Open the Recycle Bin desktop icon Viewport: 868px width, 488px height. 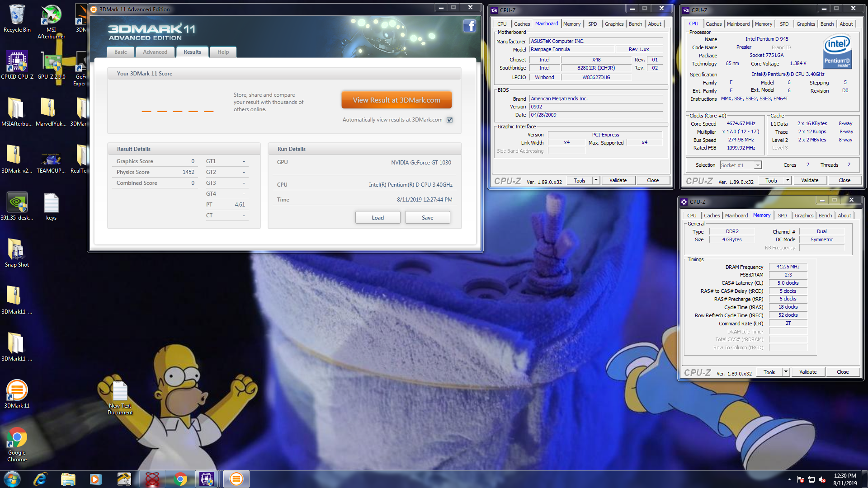point(17,19)
